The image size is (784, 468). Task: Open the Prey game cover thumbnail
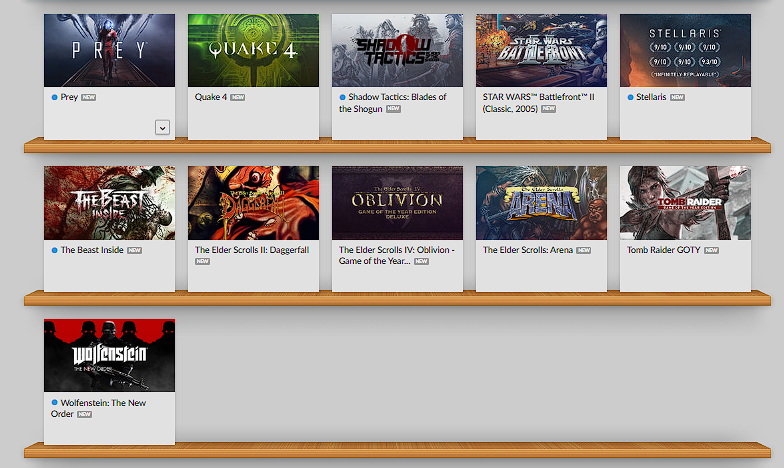pos(110,50)
